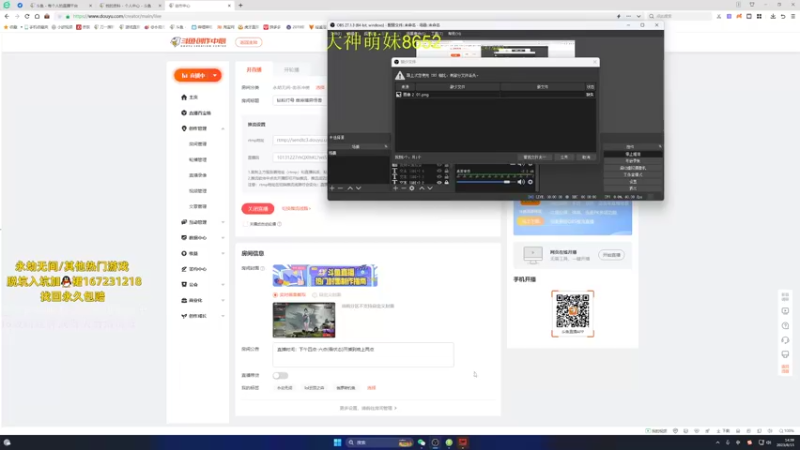Reload the page with the browser refresh icon
The height and width of the screenshot is (450, 800).
click(27, 16)
